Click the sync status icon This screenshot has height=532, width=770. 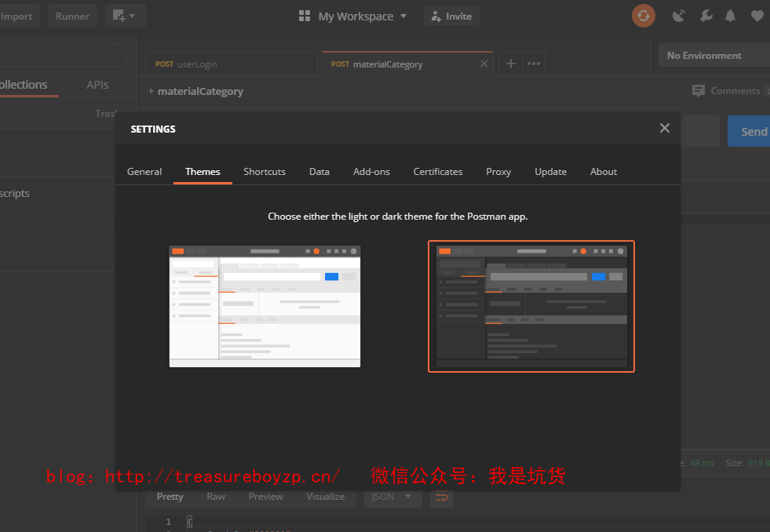pos(644,16)
